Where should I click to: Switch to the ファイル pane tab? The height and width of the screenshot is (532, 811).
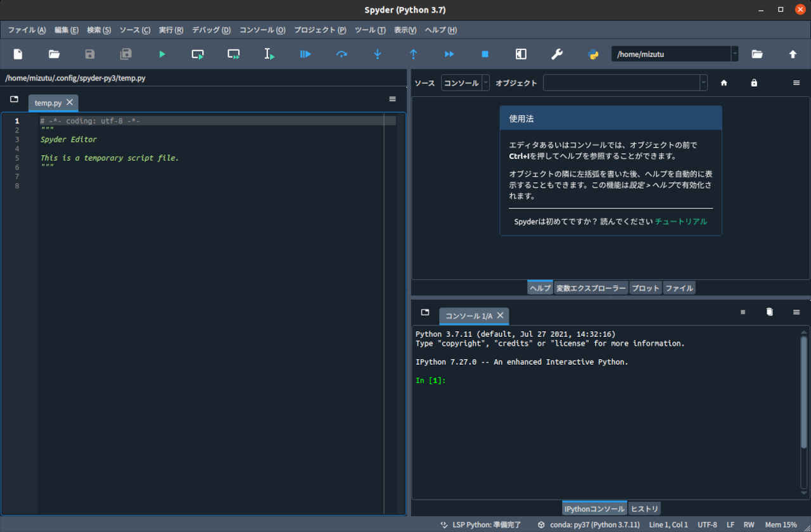pos(679,288)
